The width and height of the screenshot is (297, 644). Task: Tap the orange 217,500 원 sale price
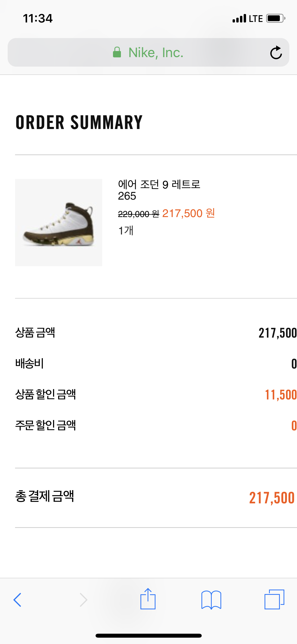coord(188,213)
